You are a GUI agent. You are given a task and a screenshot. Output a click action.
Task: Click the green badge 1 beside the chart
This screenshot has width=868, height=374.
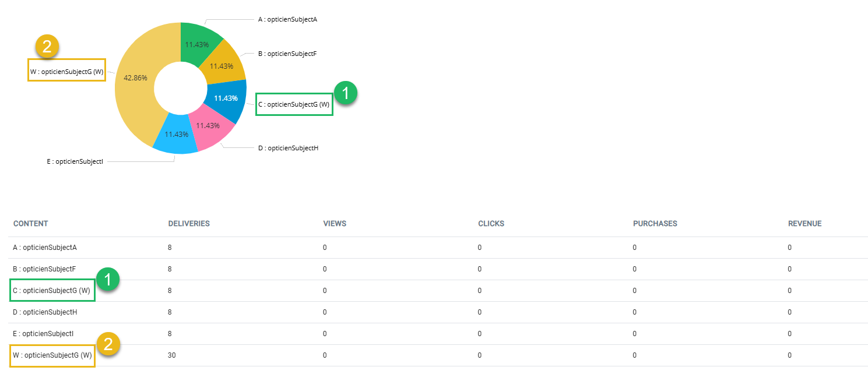pos(345,94)
